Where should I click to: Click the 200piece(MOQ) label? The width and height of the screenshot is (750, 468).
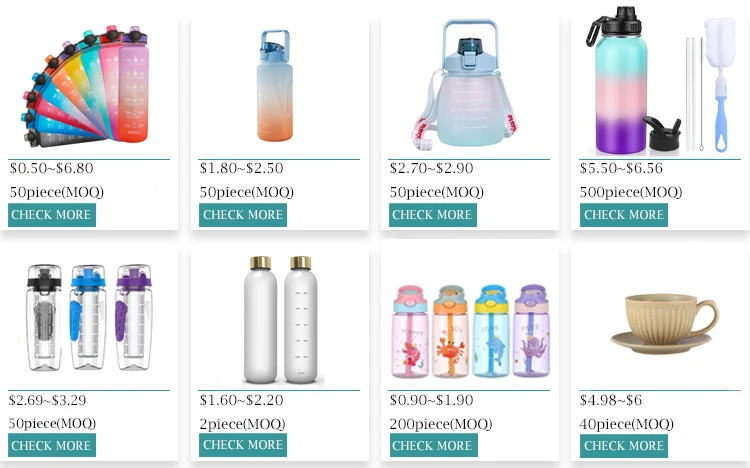coord(440,424)
